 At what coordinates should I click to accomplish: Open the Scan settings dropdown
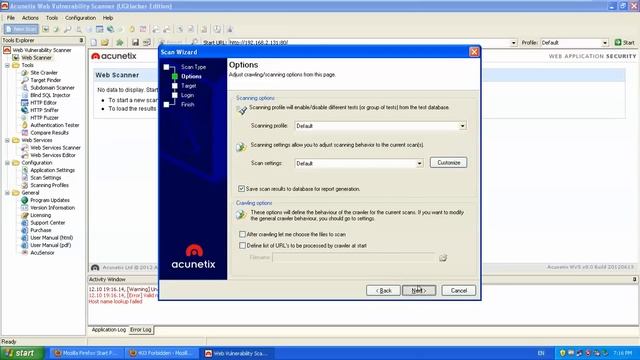click(x=419, y=163)
